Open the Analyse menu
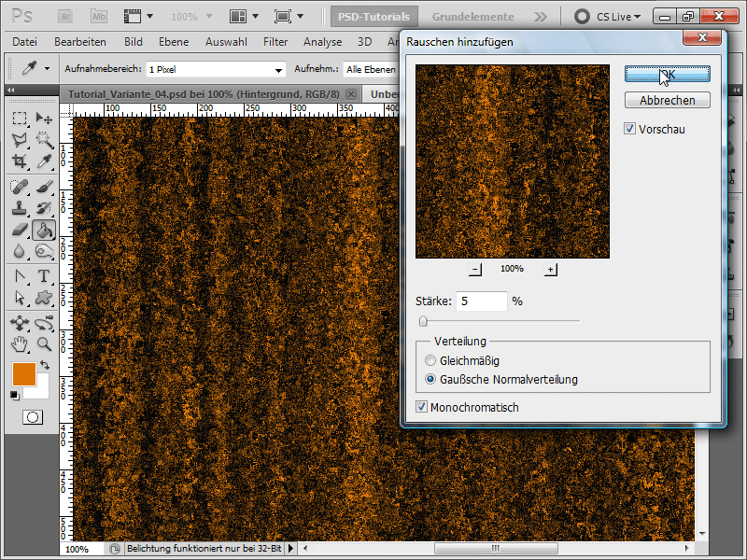The width and height of the screenshot is (747, 560). pyautogui.click(x=322, y=42)
